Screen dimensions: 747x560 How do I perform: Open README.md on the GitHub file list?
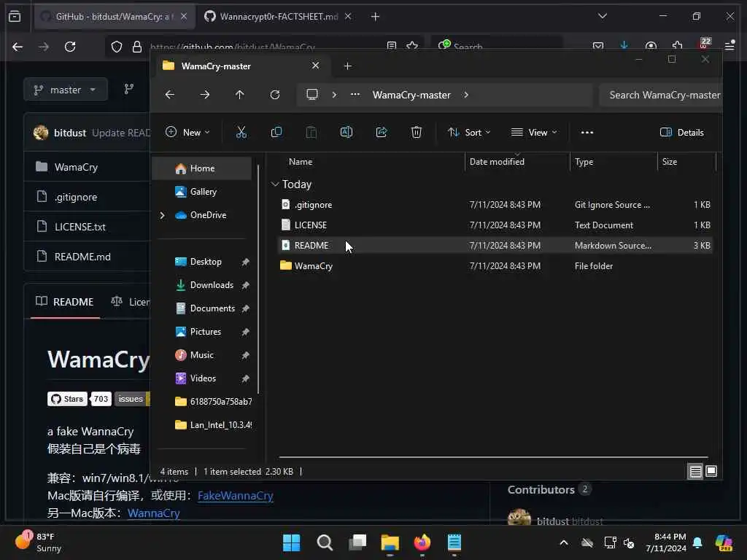coord(82,257)
